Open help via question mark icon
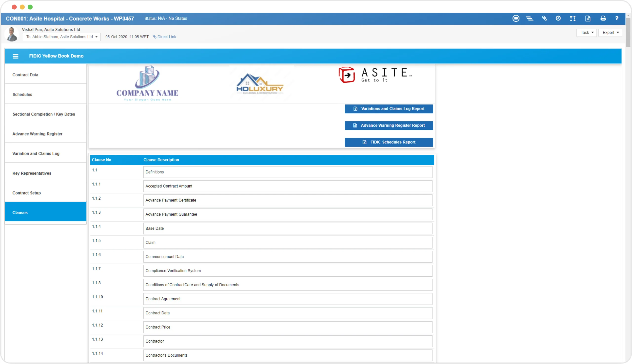 tap(617, 18)
